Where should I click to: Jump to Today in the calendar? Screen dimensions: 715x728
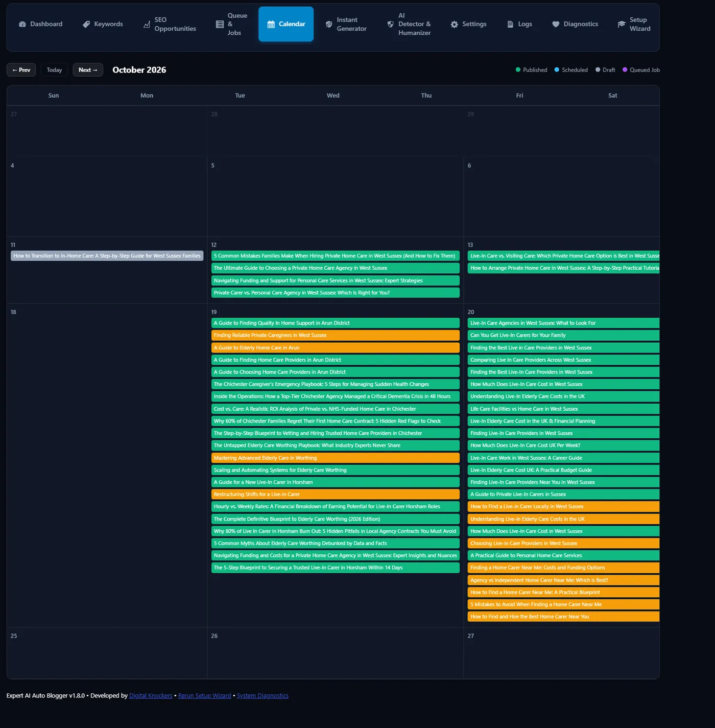tap(54, 70)
